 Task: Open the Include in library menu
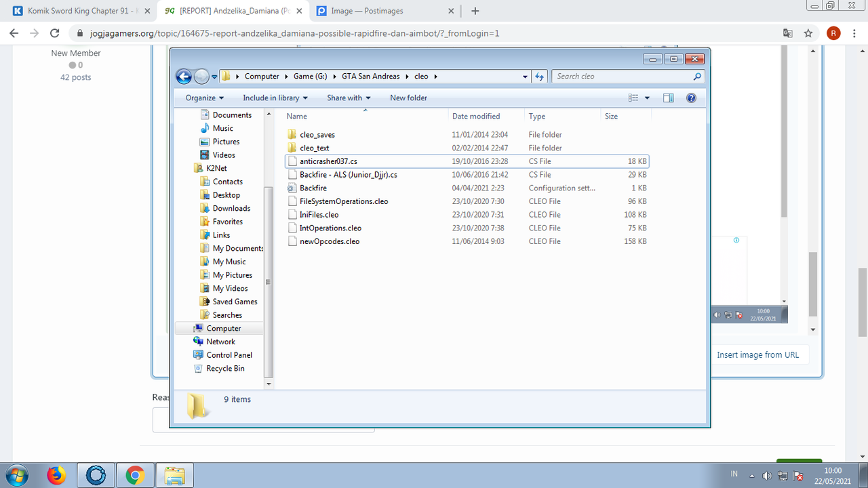click(x=275, y=98)
